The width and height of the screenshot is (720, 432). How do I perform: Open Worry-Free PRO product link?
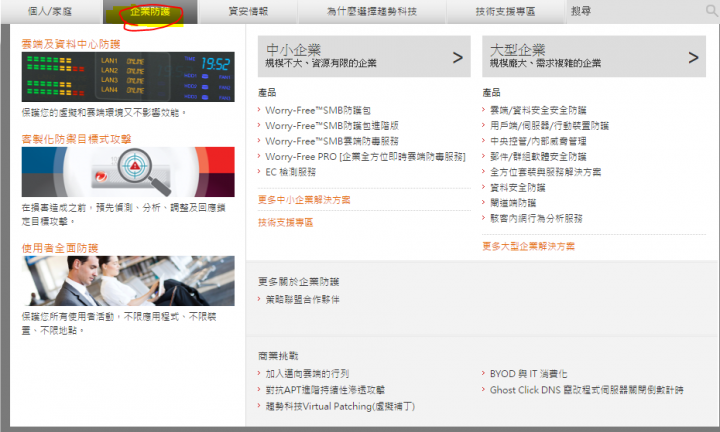[x=365, y=157]
